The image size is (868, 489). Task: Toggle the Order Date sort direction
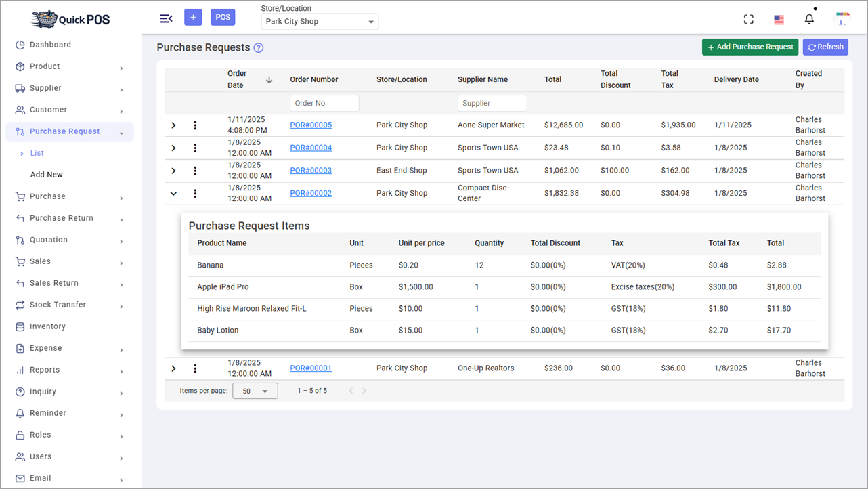tap(269, 79)
